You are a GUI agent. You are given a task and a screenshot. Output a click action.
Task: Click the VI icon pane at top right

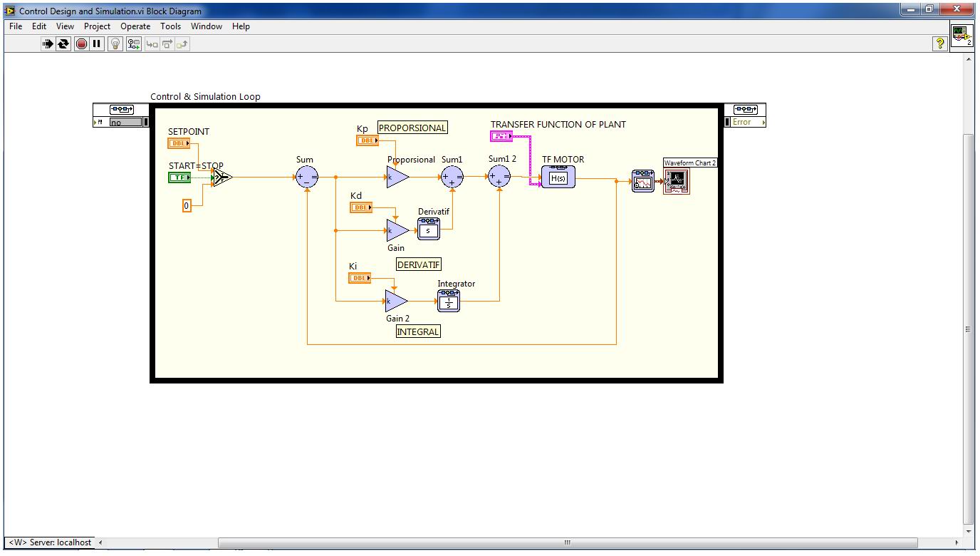tap(962, 37)
